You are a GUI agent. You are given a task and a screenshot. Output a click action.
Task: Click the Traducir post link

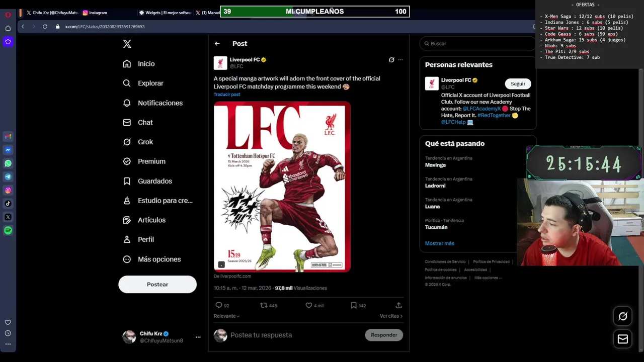tap(227, 95)
